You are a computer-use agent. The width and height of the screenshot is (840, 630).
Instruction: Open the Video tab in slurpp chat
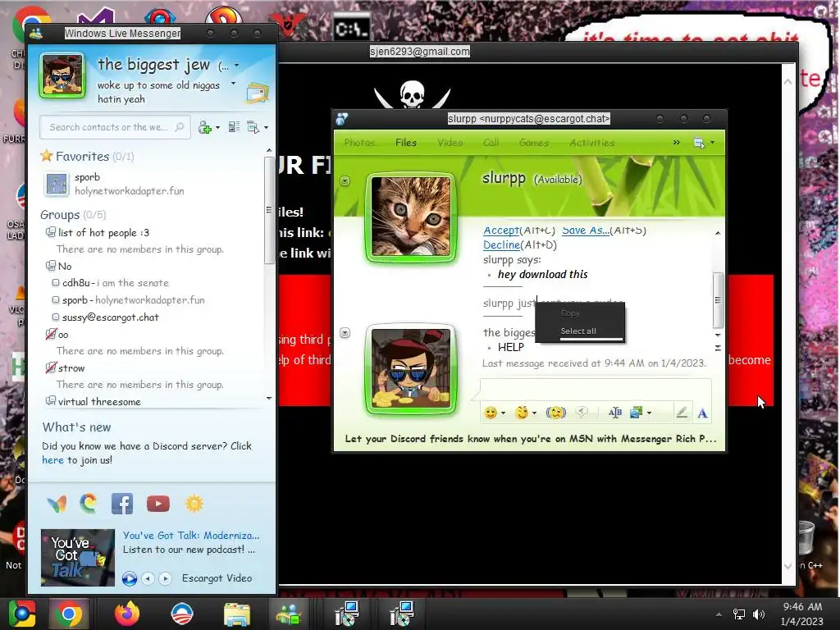450,143
